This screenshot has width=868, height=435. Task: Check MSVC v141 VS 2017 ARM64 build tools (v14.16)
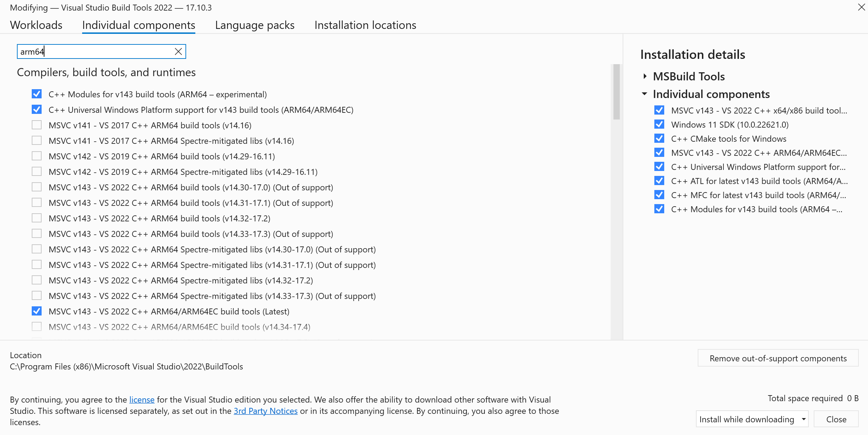coord(37,125)
